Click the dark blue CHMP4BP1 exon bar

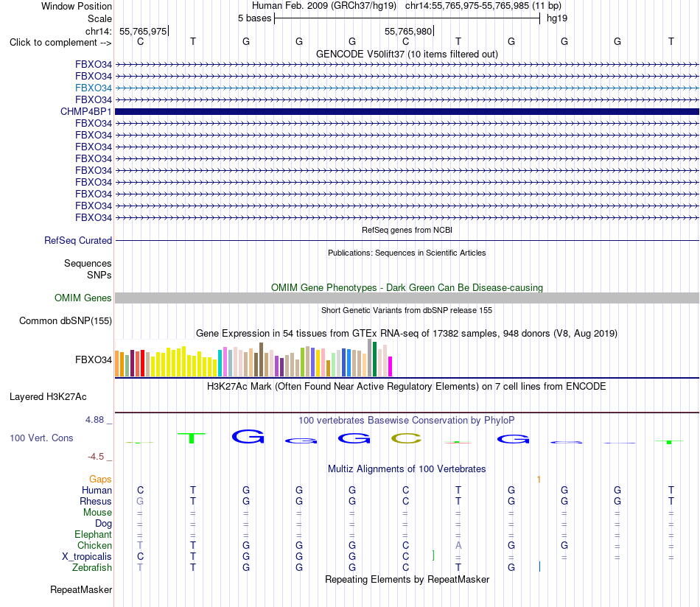click(x=407, y=111)
